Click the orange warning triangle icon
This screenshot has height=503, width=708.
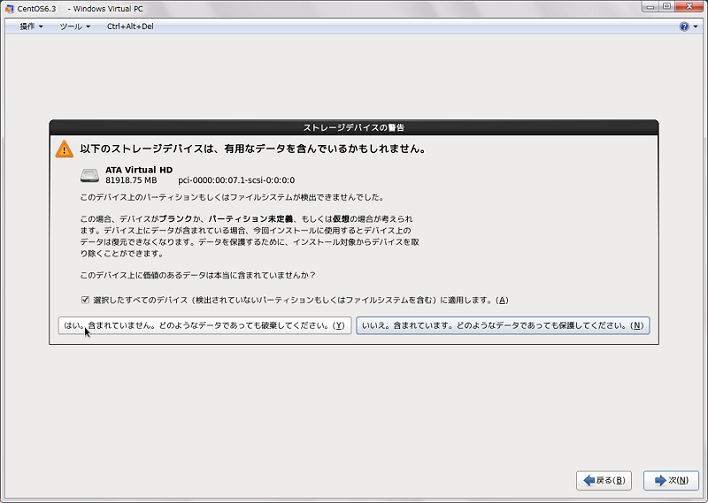(x=64, y=149)
